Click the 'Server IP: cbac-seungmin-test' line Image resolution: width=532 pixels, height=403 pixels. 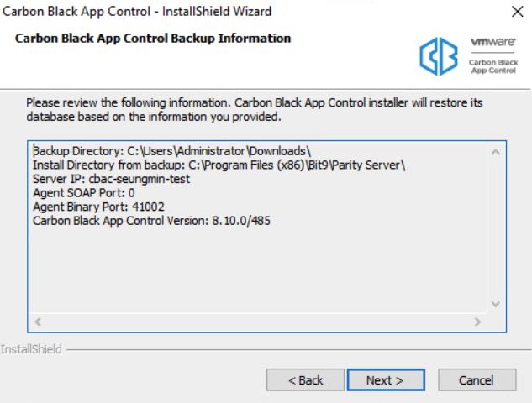(x=111, y=179)
